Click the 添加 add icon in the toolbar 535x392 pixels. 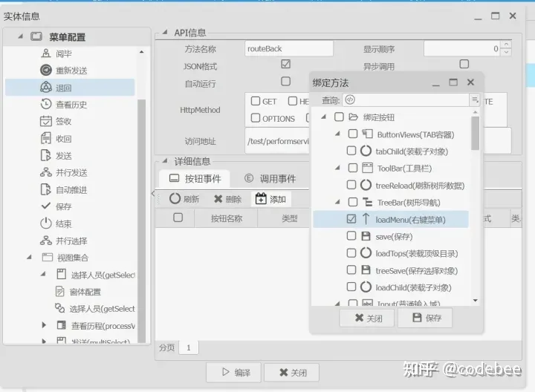click(261, 198)
